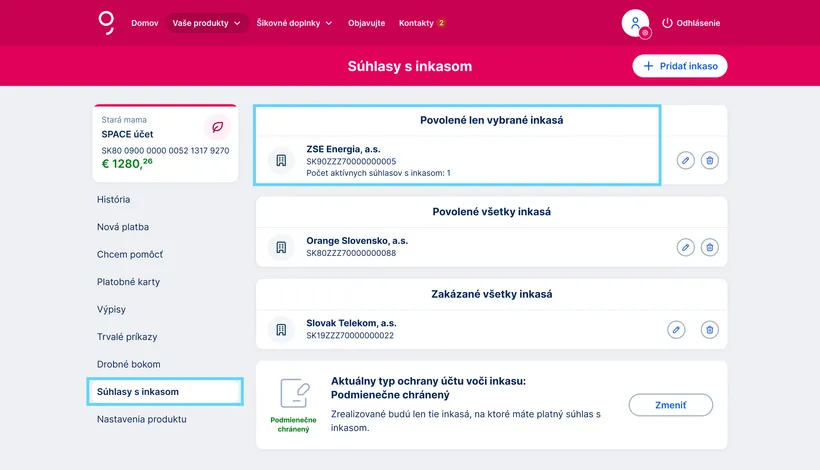Click the bank logo in the header
This screenshot has width=820, height=470.
[106, 22]
